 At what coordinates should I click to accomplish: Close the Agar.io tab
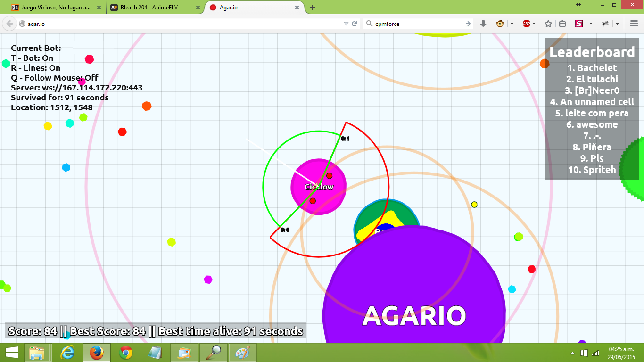click(x=297, y=8)
